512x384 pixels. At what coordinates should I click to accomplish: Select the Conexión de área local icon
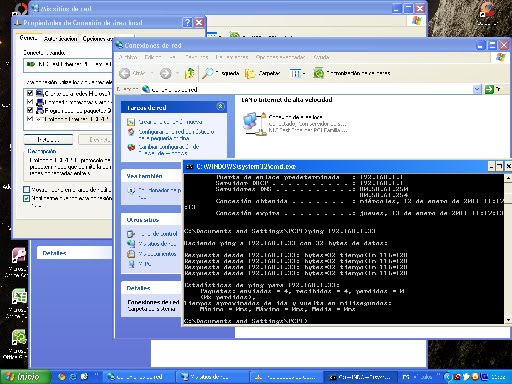pos(254,124)
